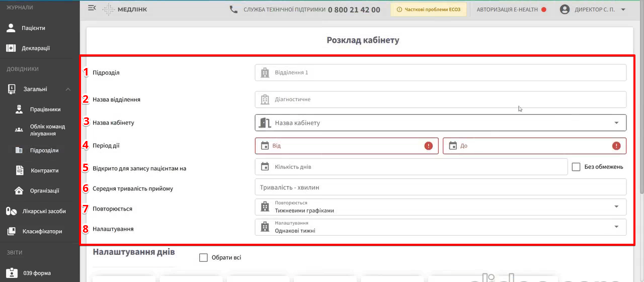This screenshot has height=282, width=644.
Task: Open the Повторюється dropdown arrow
Action: (x=616, y=206)
